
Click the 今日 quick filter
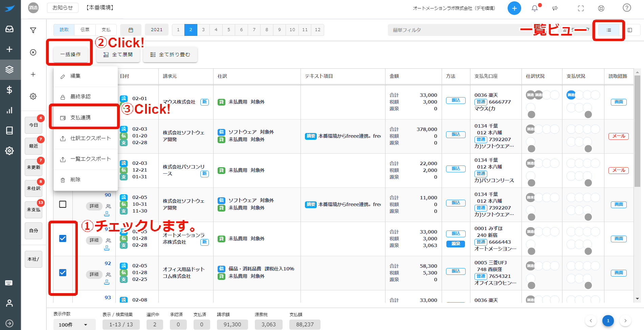pos(34,125)
